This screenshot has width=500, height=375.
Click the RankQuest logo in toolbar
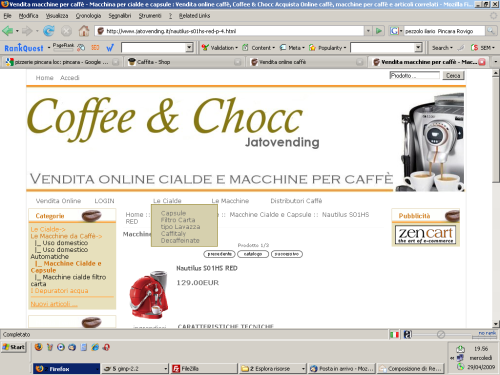point(24,48)
